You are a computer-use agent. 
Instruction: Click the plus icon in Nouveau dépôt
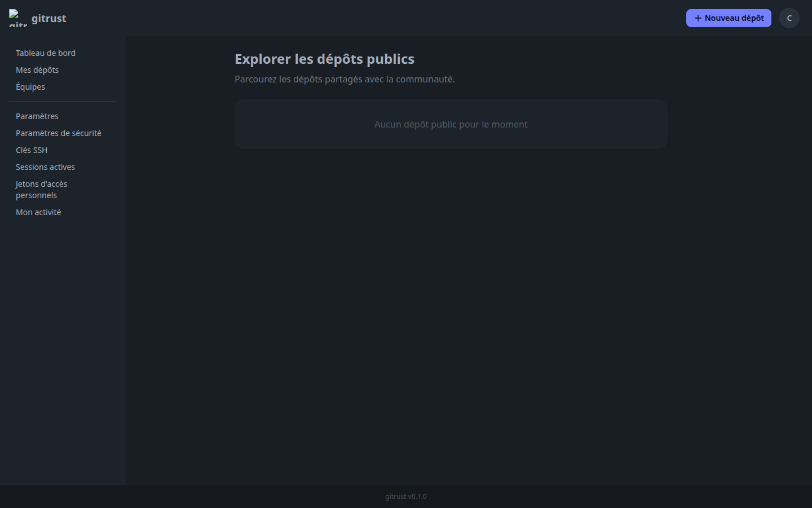click(x=698, y=18)
